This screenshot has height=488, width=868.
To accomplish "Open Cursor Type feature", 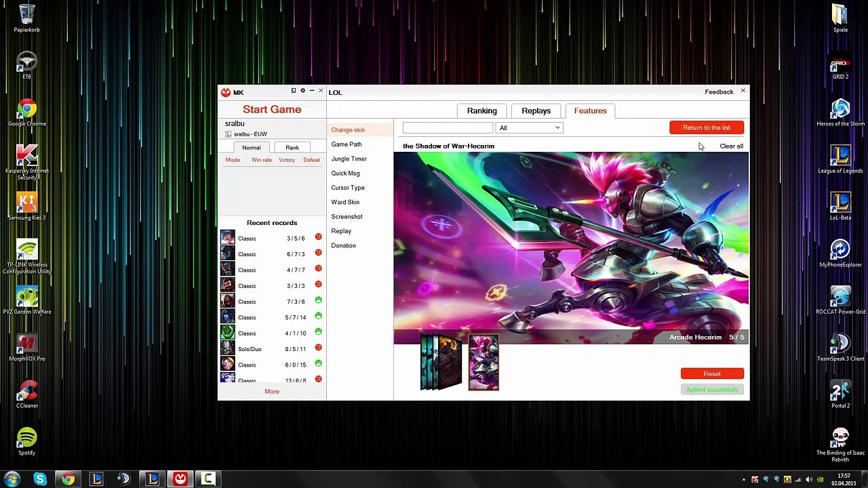I will pyautogui.click(x=348, y=188).
